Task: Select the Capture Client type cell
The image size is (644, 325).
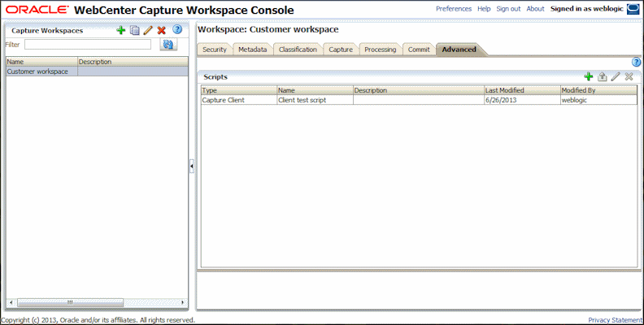Action: pyautogui.click(x=239, y=100)
